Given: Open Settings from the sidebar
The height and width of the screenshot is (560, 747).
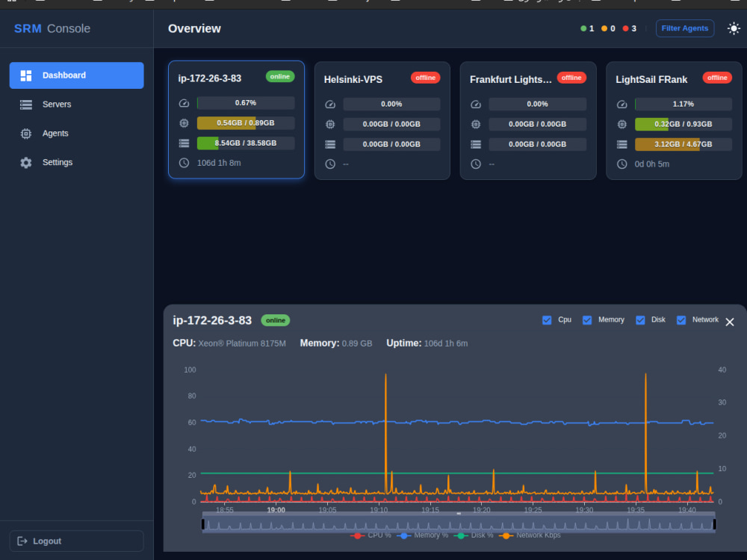Looking at the screenshot, I should click(x=76, y=162).
